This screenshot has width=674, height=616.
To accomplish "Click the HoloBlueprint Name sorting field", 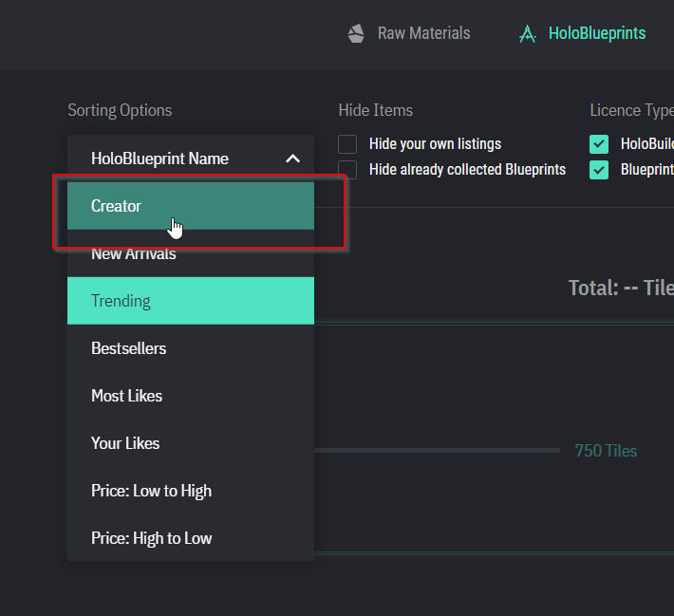I will [x=159, y=159].
